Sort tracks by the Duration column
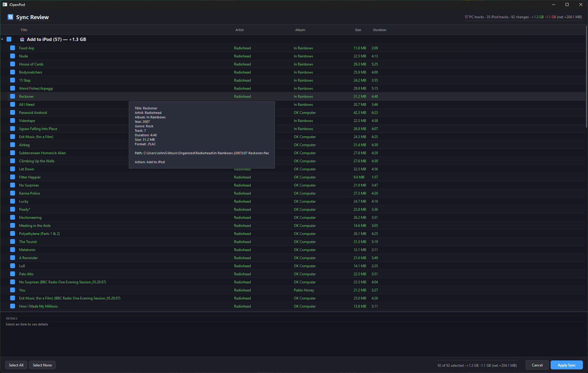 tap(379, 30)
